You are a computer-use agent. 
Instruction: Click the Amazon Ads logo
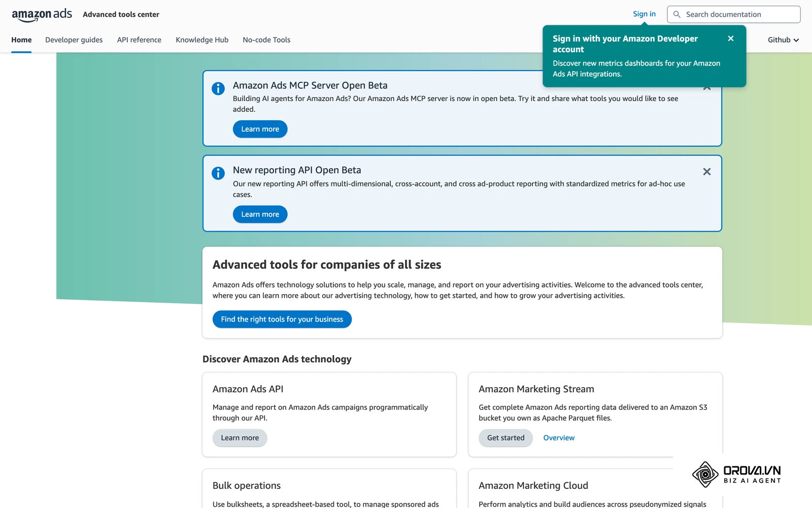click(42, 15)
